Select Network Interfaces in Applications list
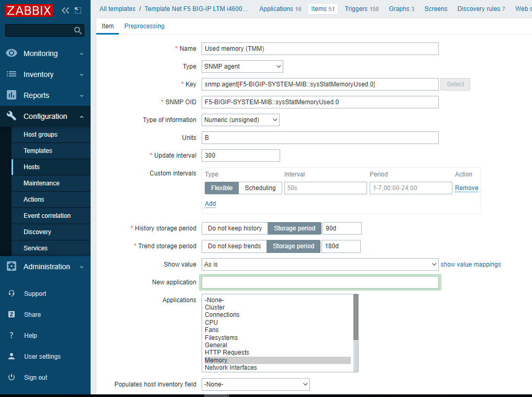 278,368
